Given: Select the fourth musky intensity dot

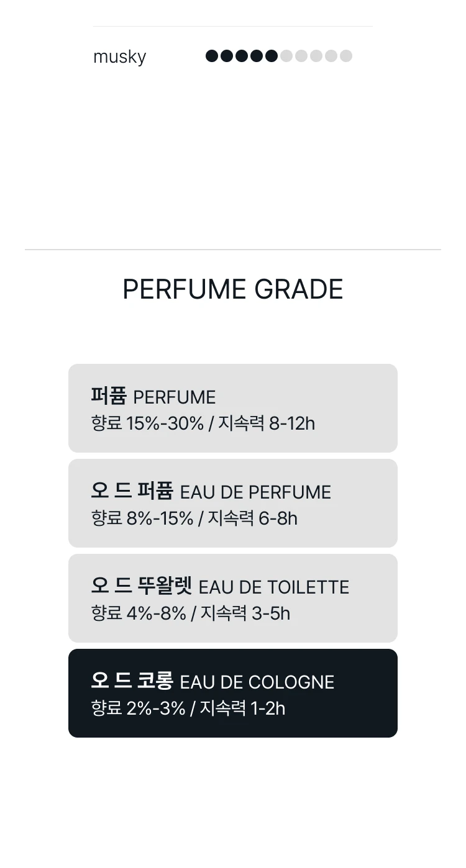Looking at the screenshot, I should [257, 57].
